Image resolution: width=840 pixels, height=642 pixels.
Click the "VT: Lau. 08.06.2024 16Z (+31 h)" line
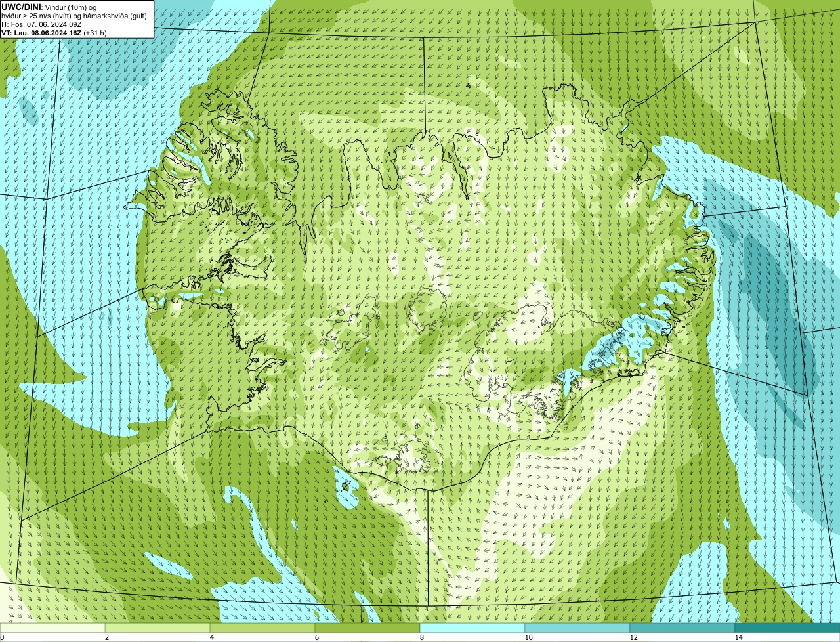(54, 32)
